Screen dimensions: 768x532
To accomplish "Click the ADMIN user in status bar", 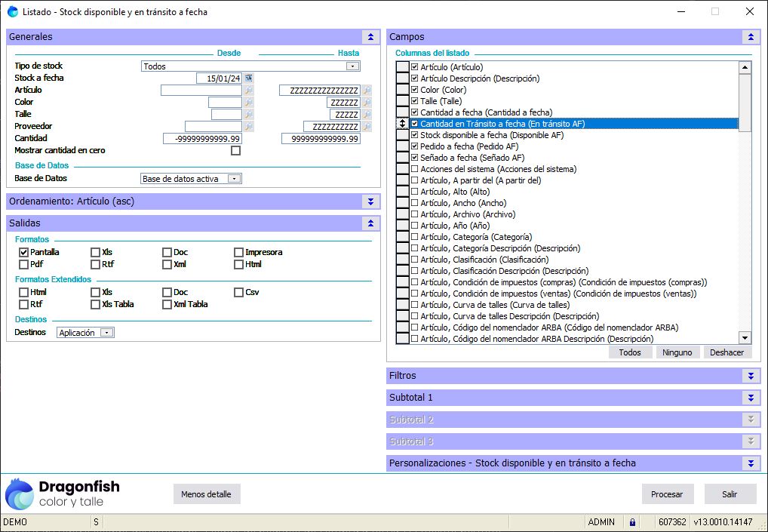I will (601, 521).
